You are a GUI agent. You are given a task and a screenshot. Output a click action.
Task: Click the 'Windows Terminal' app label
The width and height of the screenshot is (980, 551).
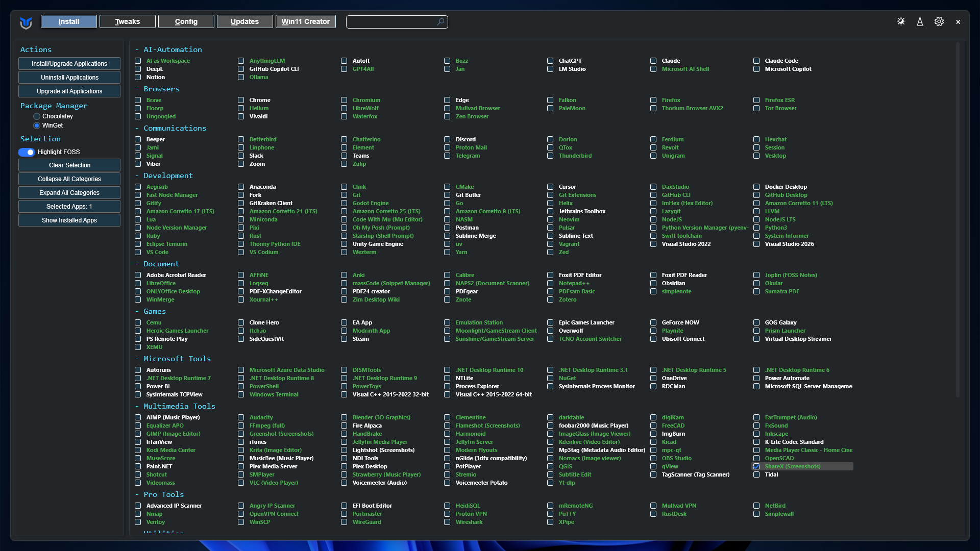[274, 394]
